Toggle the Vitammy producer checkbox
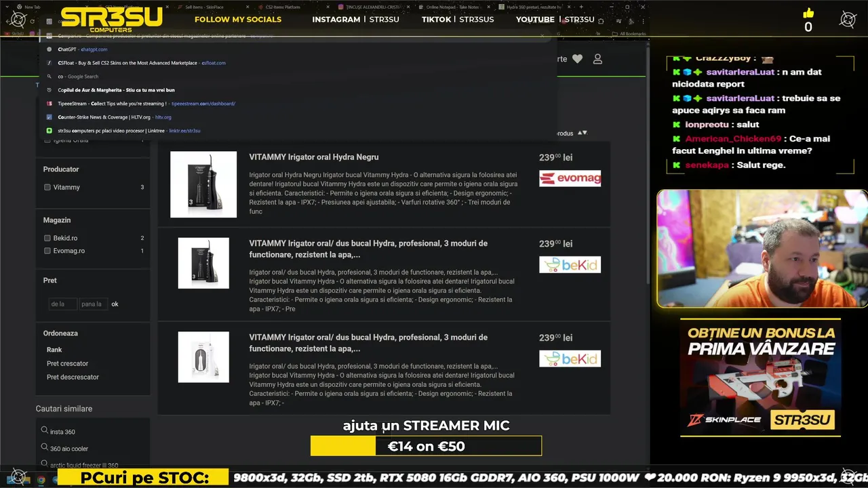Screen dimensions: 868x488 pyautogui.click(x=47, y=187)
